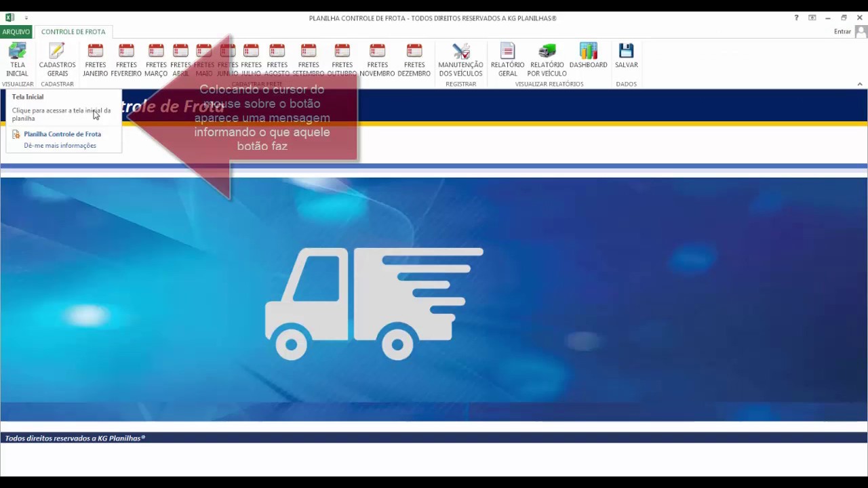Click the white truck logo image
This screenshot has height=488, width=868.
pyautogui.click(x=374, y=303)
